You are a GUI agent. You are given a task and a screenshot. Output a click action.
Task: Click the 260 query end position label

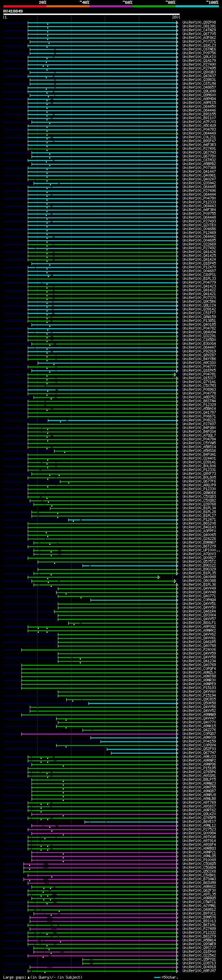coord(175,17)
